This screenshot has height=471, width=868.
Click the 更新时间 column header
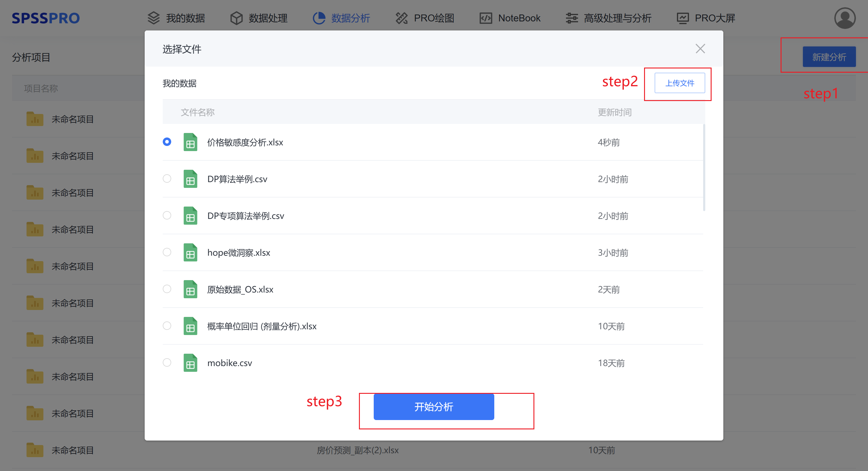click(615, 112)
